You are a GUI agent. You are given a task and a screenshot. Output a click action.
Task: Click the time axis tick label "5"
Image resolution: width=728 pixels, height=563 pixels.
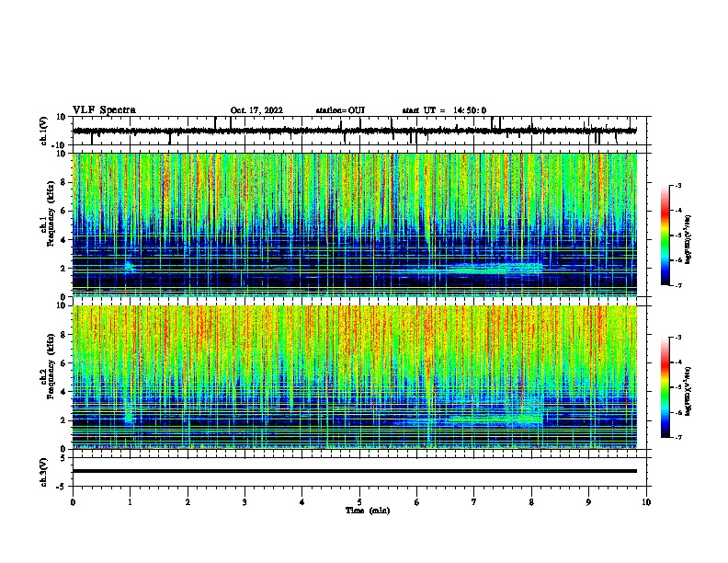359,502
